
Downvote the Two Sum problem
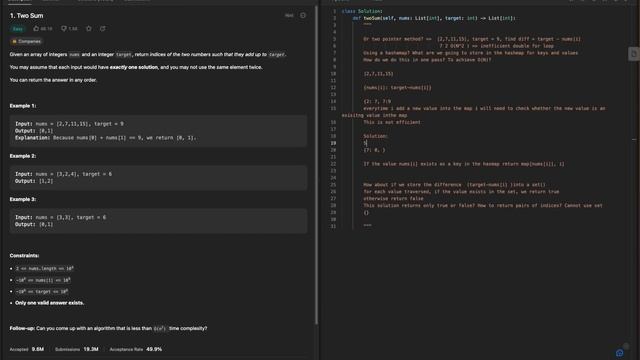[69, 29]
